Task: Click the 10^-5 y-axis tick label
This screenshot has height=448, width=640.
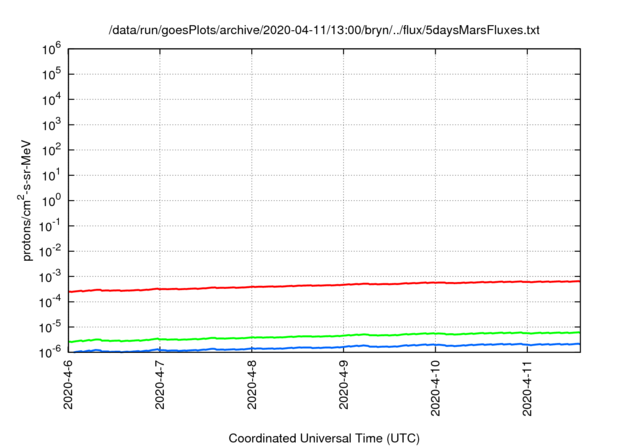Action: click(50, 327)
